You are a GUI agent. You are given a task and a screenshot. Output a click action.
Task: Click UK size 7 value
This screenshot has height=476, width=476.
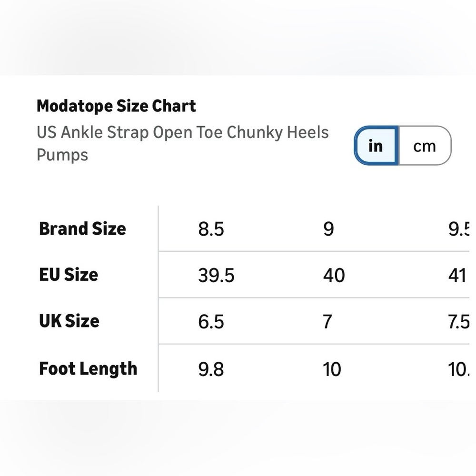[x=327, y=322]
